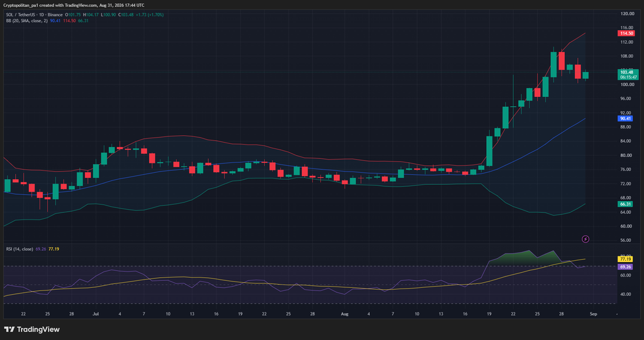Click the low value L100.90
644x340 pixels.
coord(108,15)
